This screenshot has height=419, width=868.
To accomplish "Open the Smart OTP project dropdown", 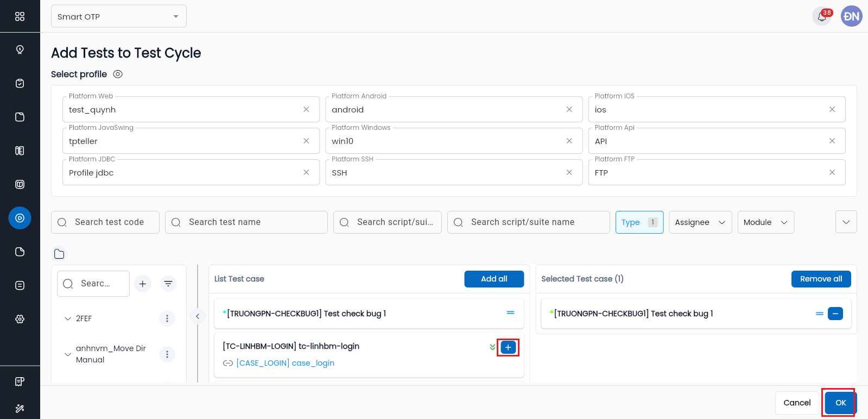I will pyautogui.click(x=119, y=16).
